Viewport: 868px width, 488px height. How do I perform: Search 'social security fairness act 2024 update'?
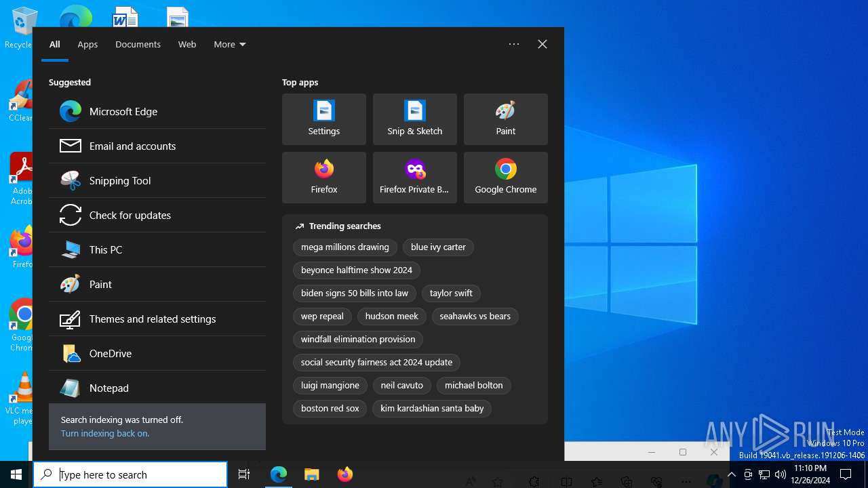(376, 363)
